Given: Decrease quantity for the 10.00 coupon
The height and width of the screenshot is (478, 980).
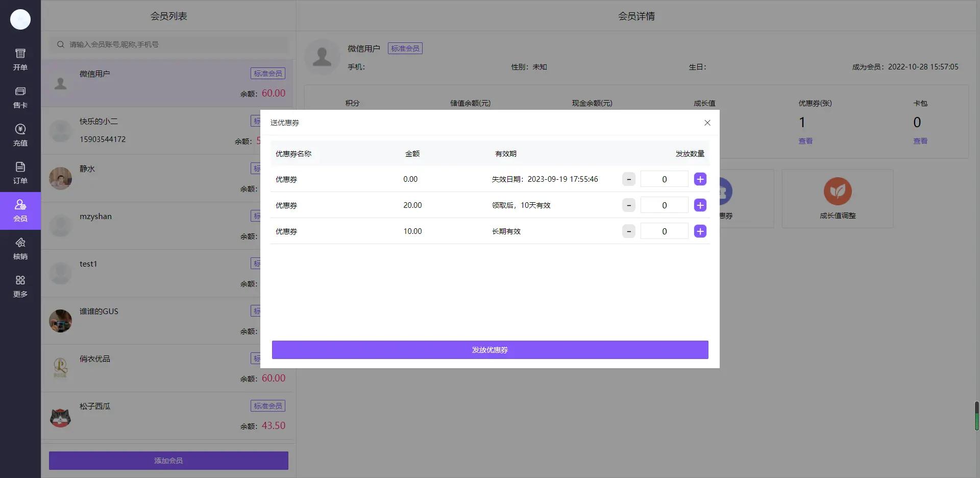Looking at the screenshot, I should 628,231.
